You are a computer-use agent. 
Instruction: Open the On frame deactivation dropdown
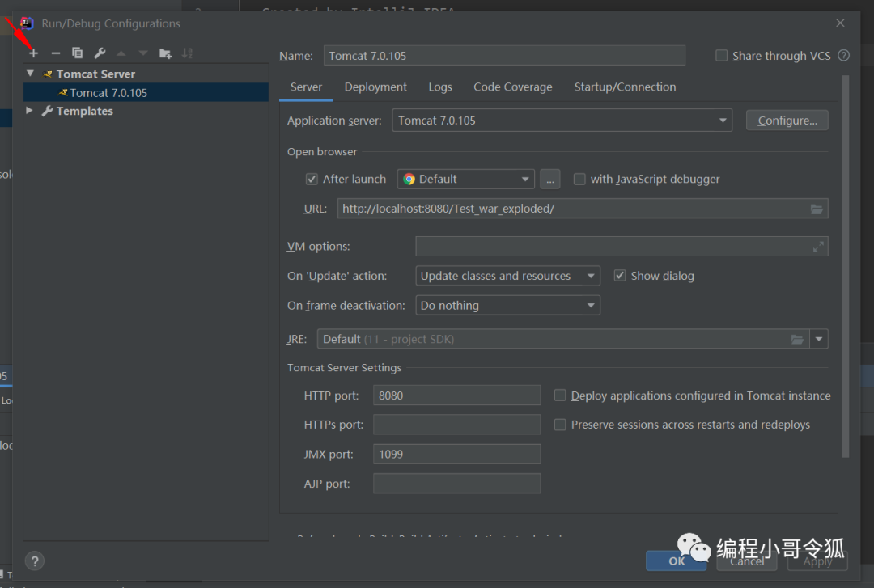507,306
